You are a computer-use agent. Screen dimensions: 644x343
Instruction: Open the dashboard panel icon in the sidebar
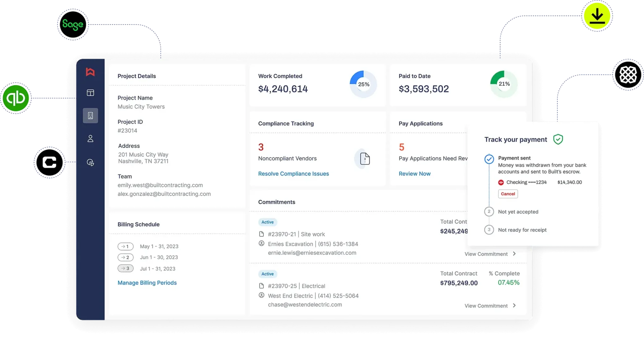pyautogui.click(x=90, y=93)
